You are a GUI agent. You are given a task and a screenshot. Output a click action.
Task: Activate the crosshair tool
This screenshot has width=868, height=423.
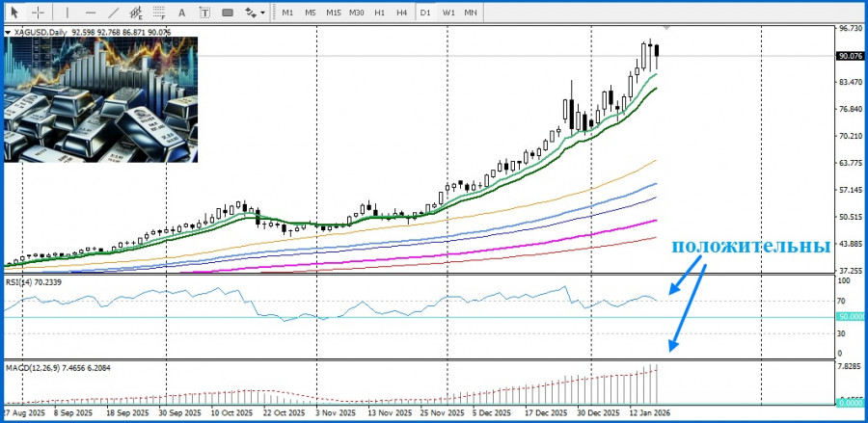(x=39, y=13)
